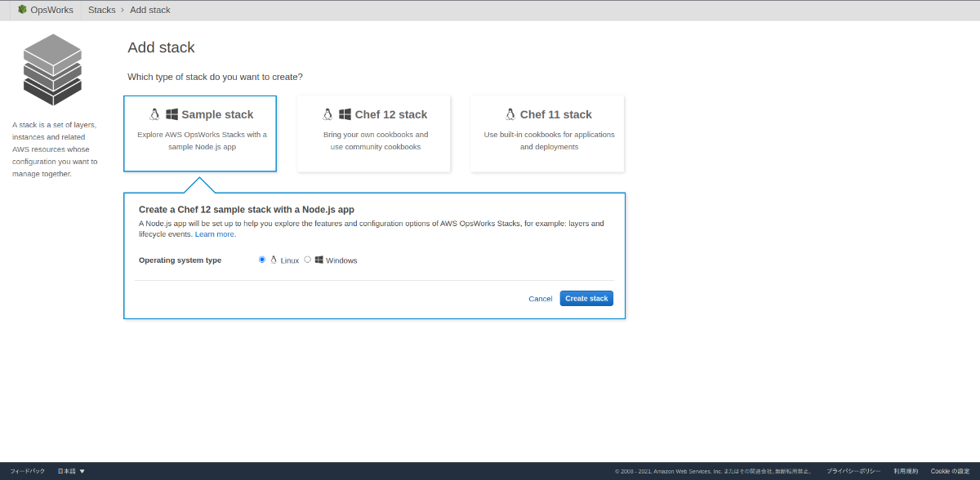Open Cookie の設定 in footer
980x480 pixels.
(x=950, y=471)
